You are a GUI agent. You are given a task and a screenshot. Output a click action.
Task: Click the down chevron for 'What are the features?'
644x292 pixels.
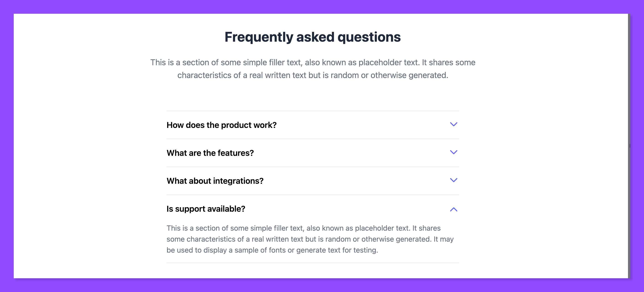tap(453, 152)
